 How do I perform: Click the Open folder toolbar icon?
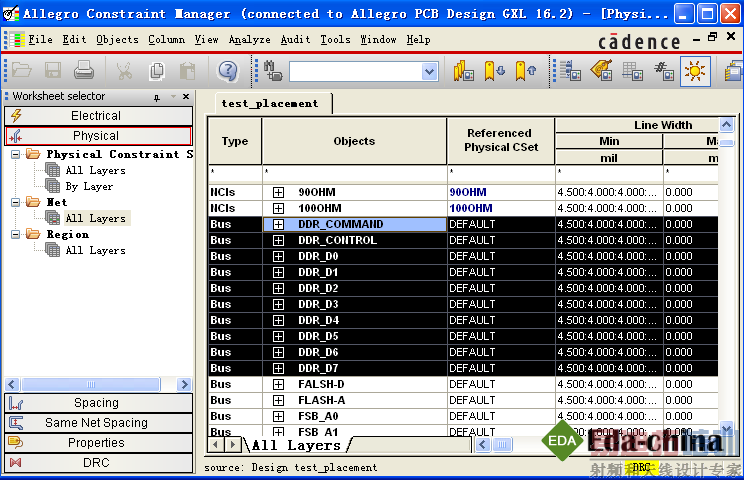click(x=22, y=71)
